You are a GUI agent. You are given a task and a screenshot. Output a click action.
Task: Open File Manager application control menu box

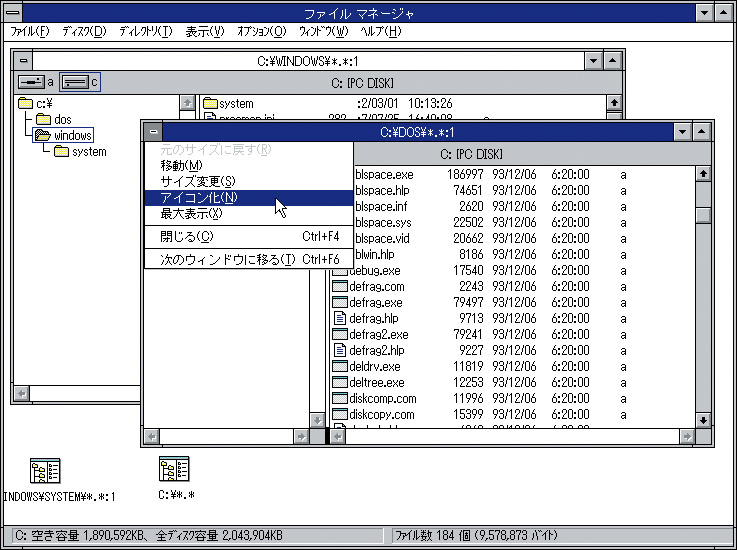[13, 13]
